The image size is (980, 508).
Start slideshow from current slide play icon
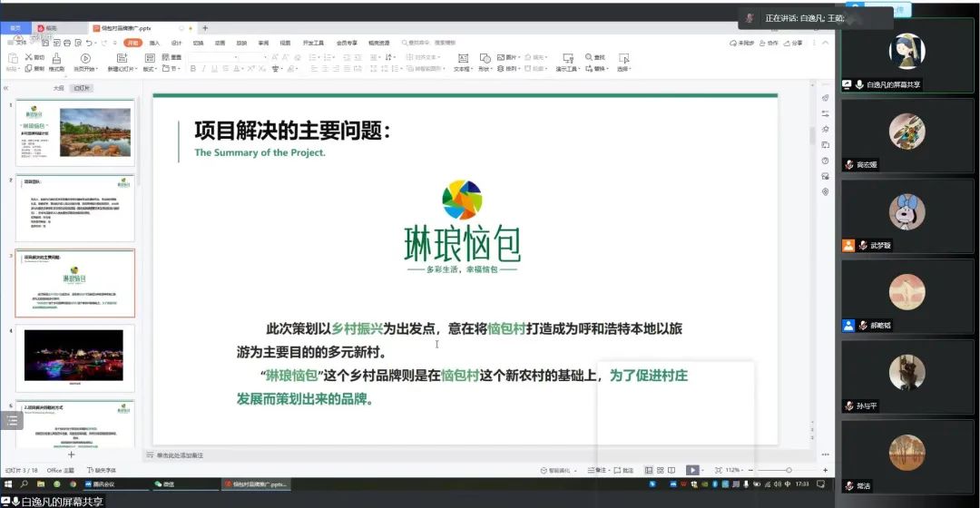(85, 58)
